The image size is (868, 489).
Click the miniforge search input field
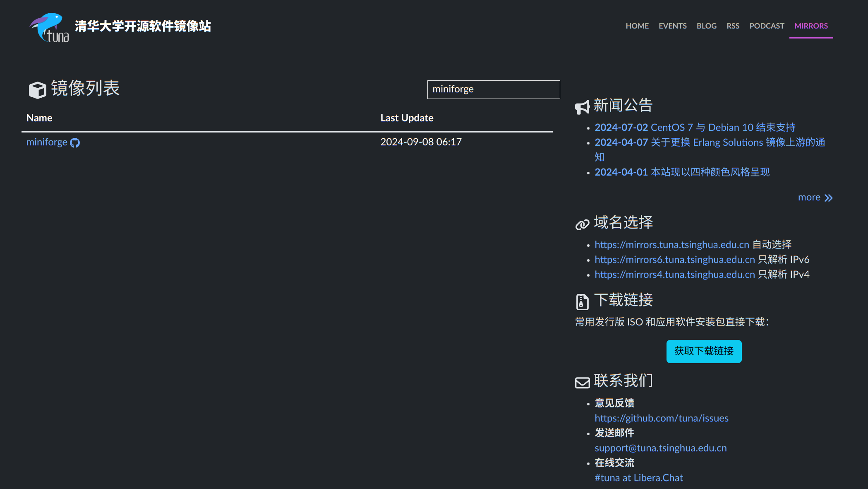(494, 89)
